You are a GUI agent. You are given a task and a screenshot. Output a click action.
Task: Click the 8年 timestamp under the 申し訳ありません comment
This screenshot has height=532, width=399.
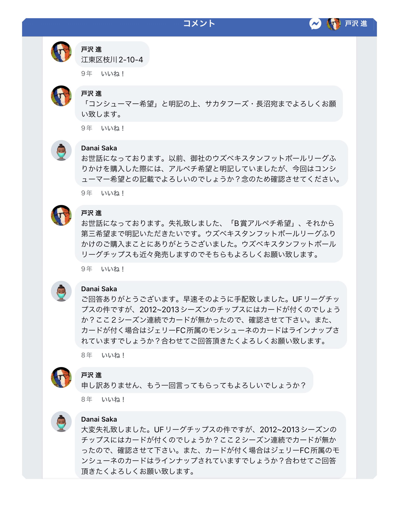[87, 400]
